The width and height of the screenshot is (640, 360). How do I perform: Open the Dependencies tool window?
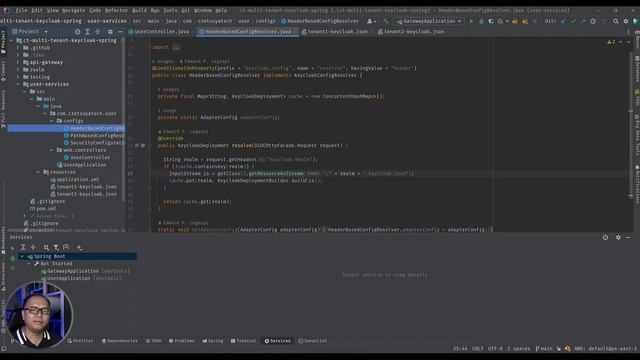[x=120, y=341]
